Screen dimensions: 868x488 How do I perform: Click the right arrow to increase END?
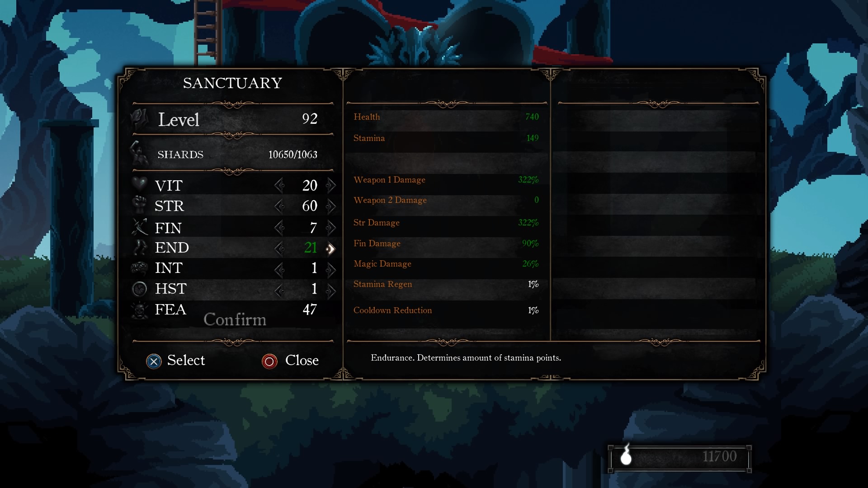(330, 248)
